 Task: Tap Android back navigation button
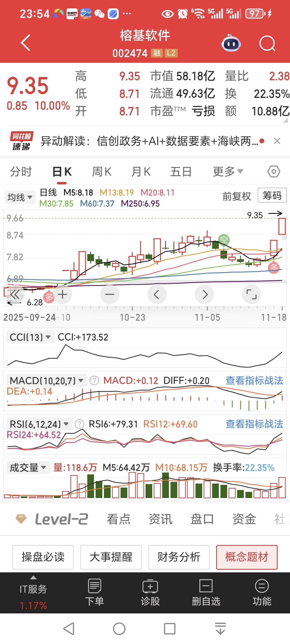pos(69,629)
